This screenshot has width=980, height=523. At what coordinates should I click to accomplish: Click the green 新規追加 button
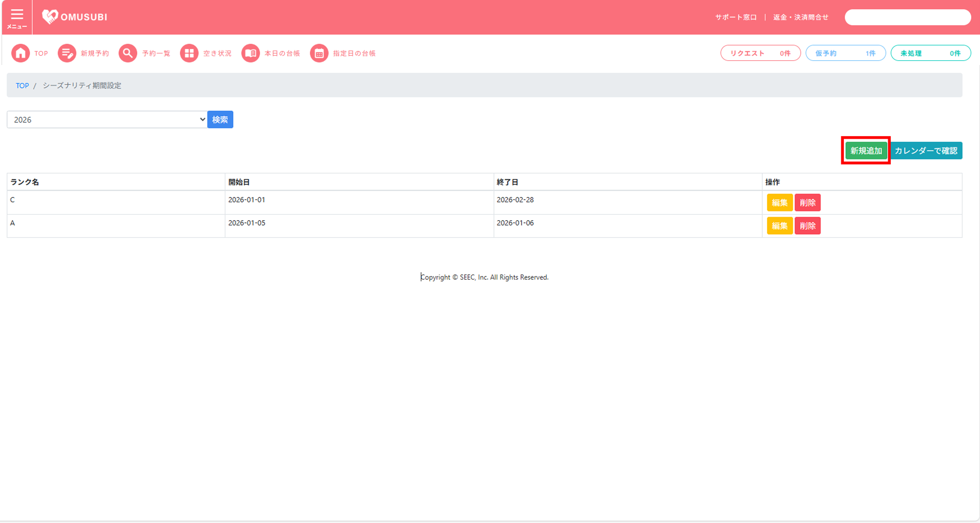coord(866,151)
